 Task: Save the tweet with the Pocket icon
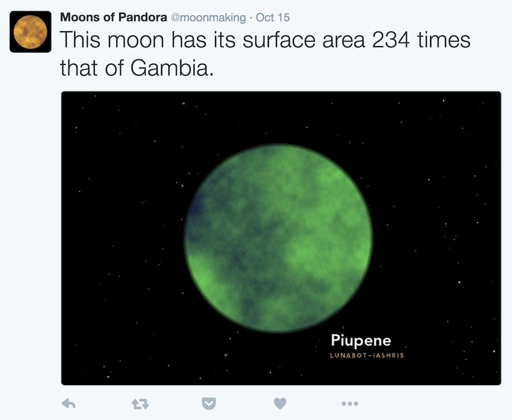click(209, 404)
